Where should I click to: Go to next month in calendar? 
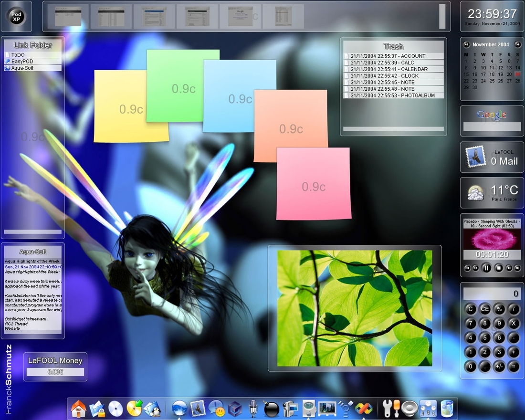click(x=517, y=44)
